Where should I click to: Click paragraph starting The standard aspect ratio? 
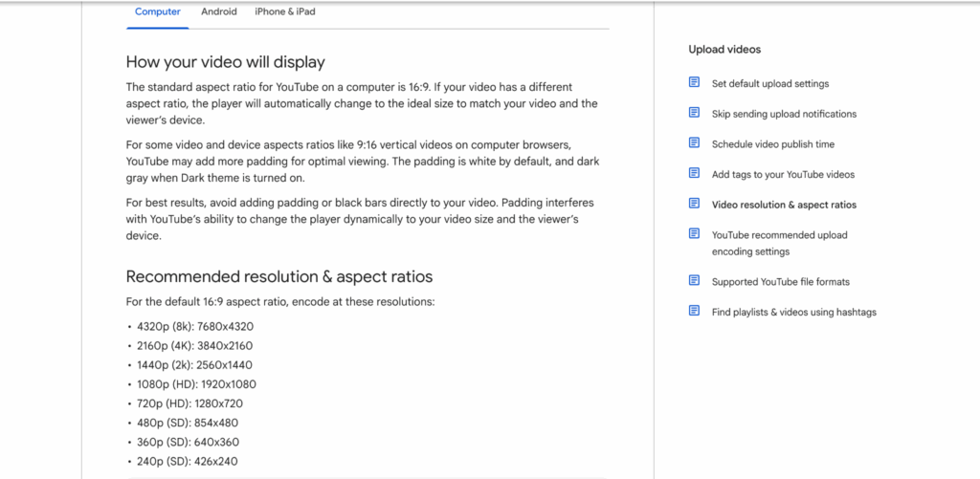coord(362,103)
